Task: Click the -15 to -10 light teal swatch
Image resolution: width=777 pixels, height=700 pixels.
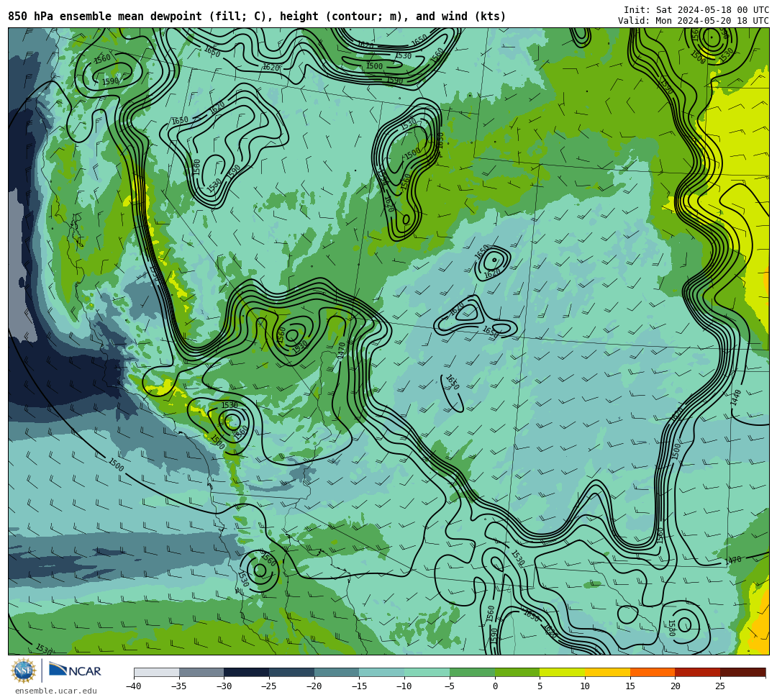Action: (x=382, y=672)
